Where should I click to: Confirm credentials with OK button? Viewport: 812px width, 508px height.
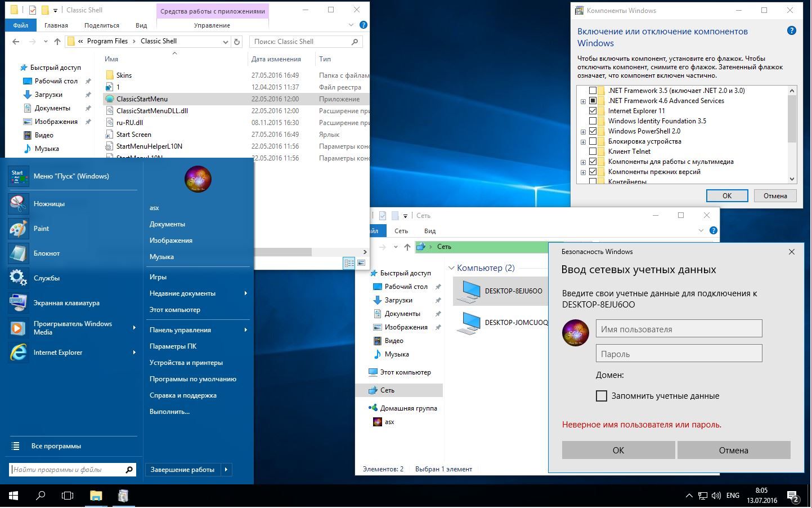[x=618, y=450]
